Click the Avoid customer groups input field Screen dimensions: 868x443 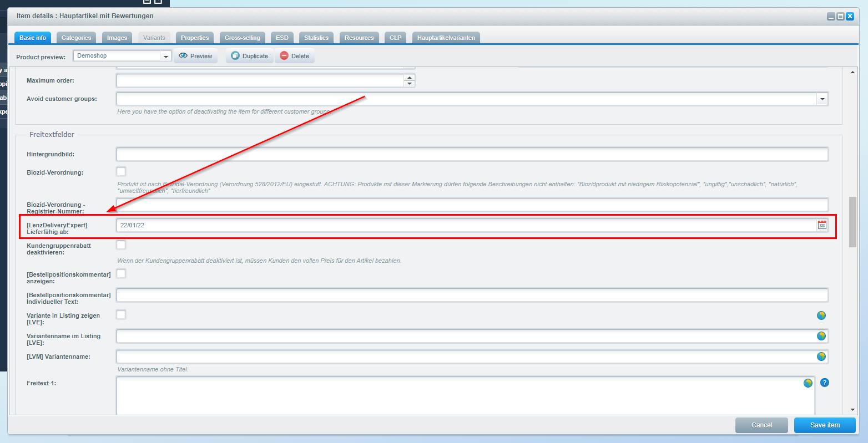pyautogui.click(x=466, y=99)
